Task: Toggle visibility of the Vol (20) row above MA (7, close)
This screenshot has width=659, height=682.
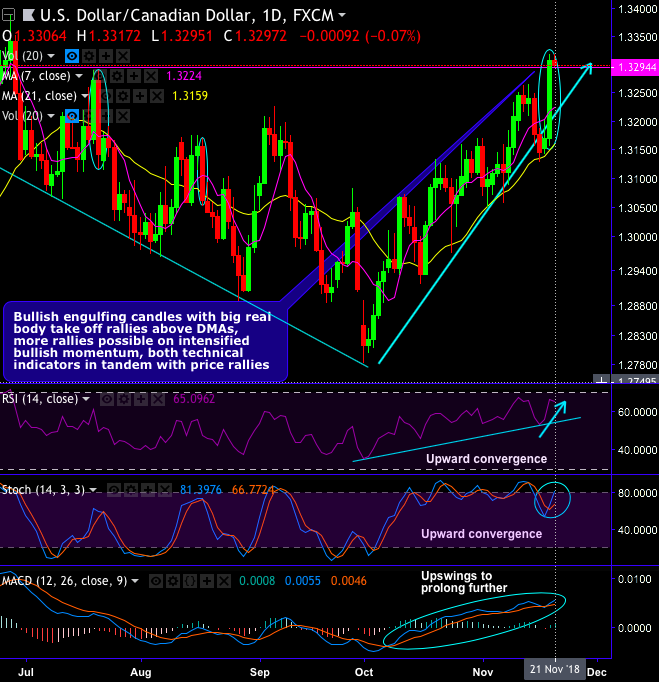Action: 72,56
